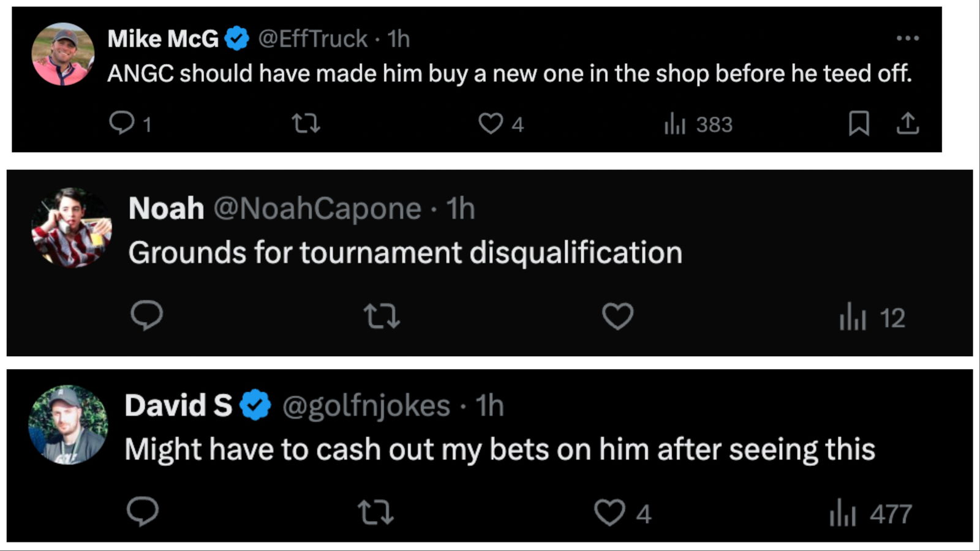Image resolution: width=980 pixels, height=551 pixels.
Task: Open the @EffTruck profile handle
Action: (312, 39)
